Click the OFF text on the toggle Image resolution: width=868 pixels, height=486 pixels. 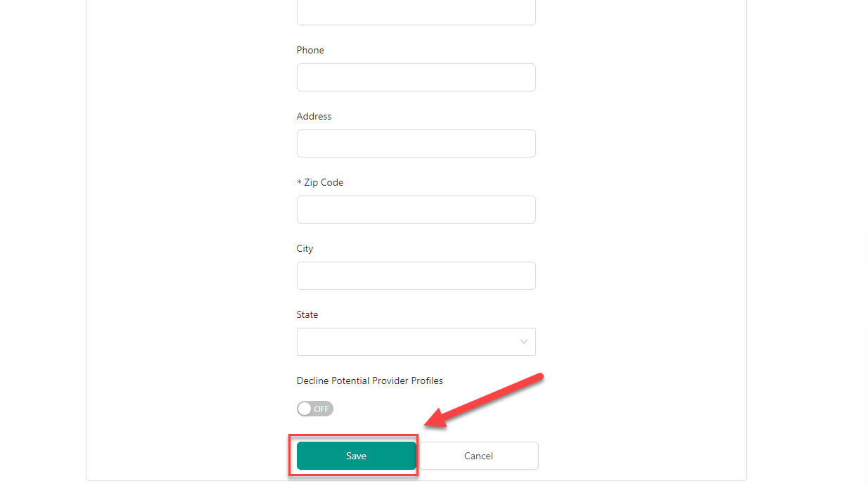321,409
